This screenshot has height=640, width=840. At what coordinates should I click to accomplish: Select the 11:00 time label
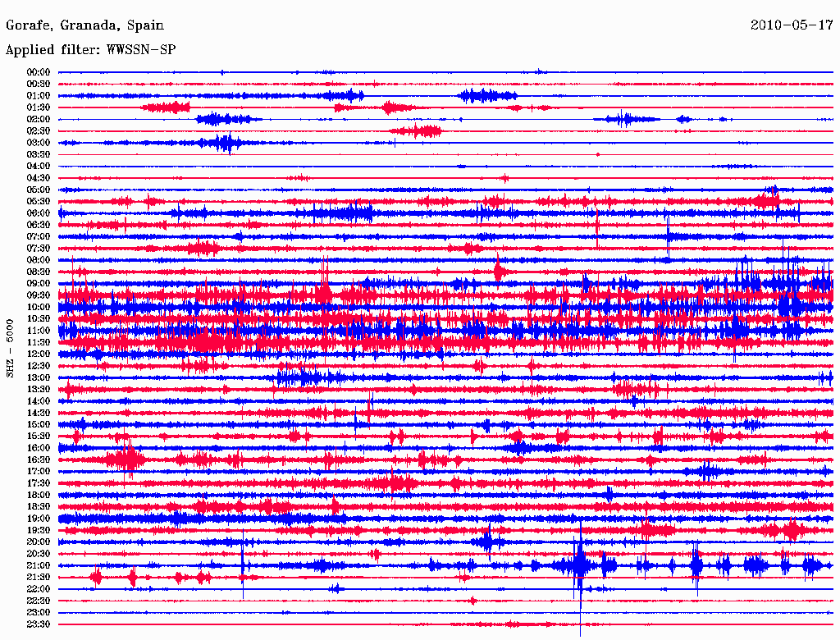point(38,331)
